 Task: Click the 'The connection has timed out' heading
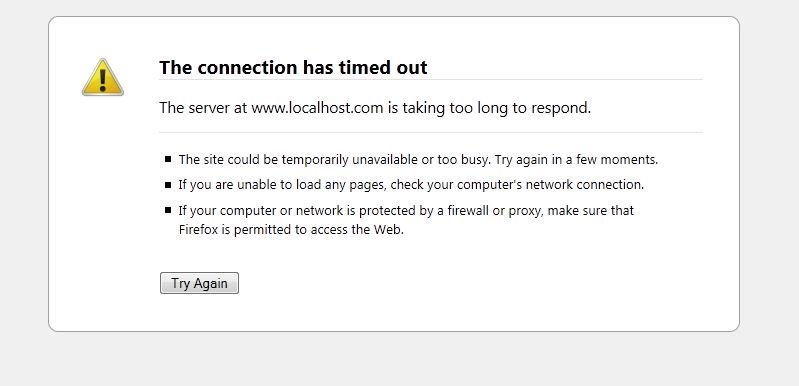(x=293, y=67)
